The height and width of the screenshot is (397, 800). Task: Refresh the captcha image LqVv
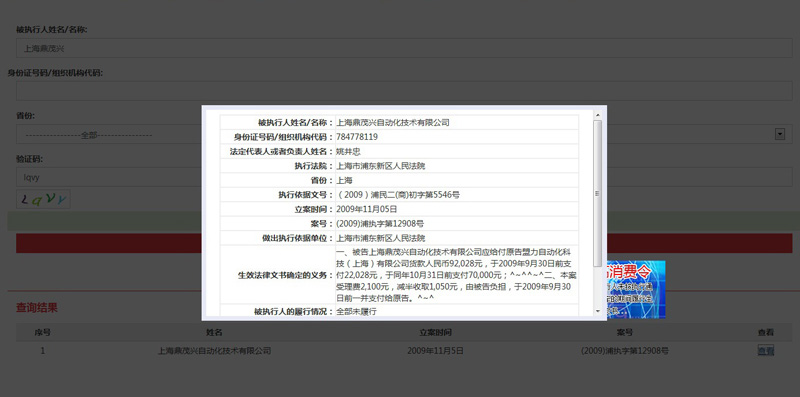pos(43,200)
